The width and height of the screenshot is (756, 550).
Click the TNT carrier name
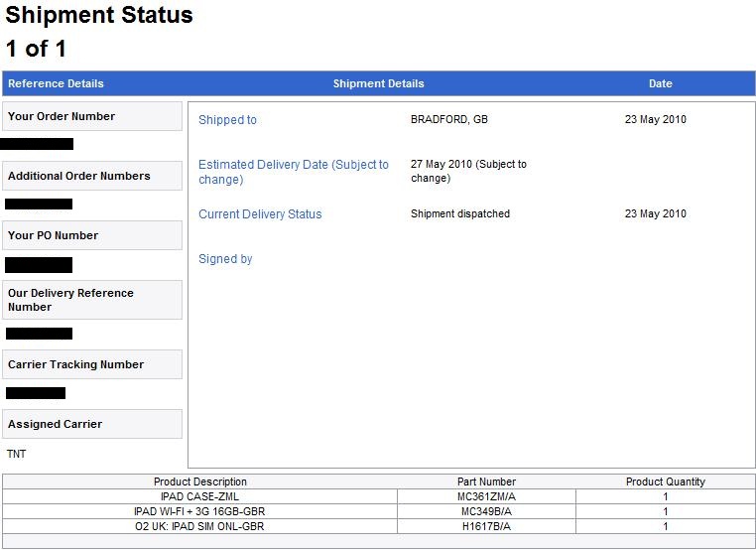click(x=17, y=454)
